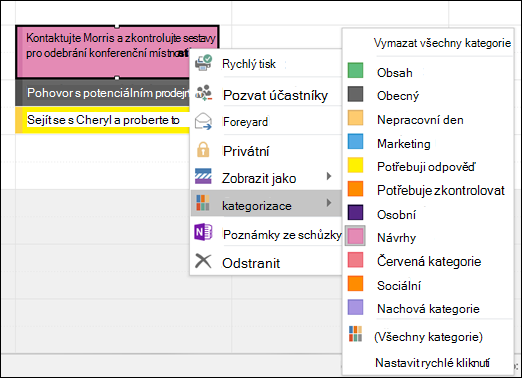Assign the Potřebuji odpověď category label
Viewport: 522px width, 378px height.
click(x=426, y=167)
